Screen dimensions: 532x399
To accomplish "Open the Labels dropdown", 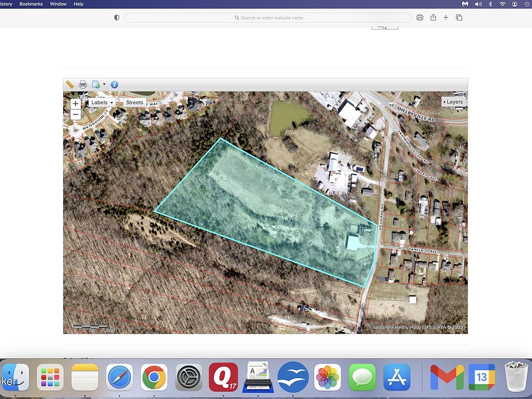I will [102, 103].
